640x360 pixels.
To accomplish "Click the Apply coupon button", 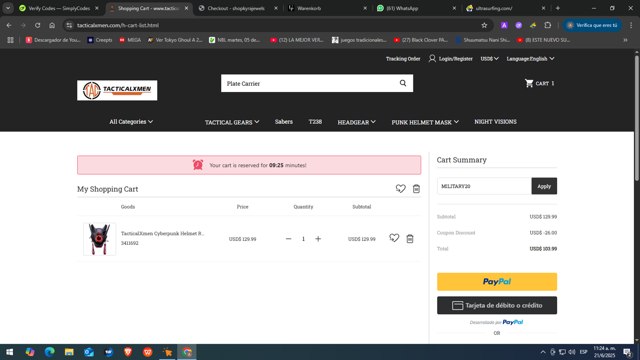I will (544, 186).
